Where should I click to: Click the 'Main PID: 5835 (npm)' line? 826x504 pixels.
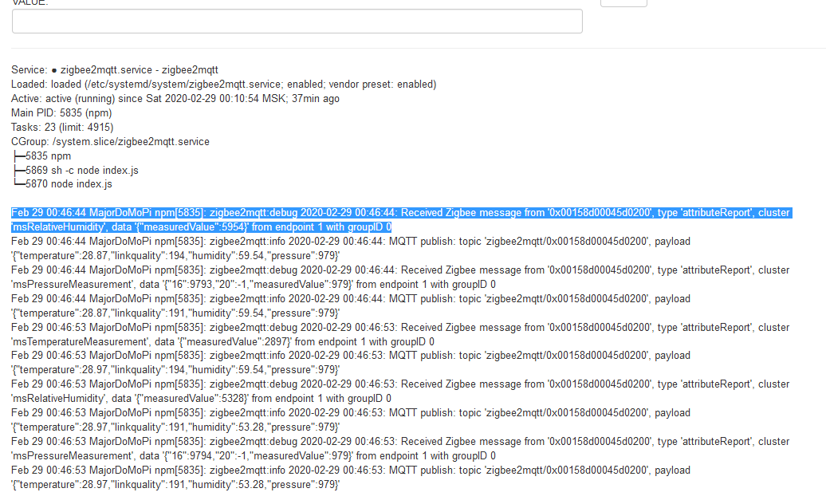(x=61, y=112)
